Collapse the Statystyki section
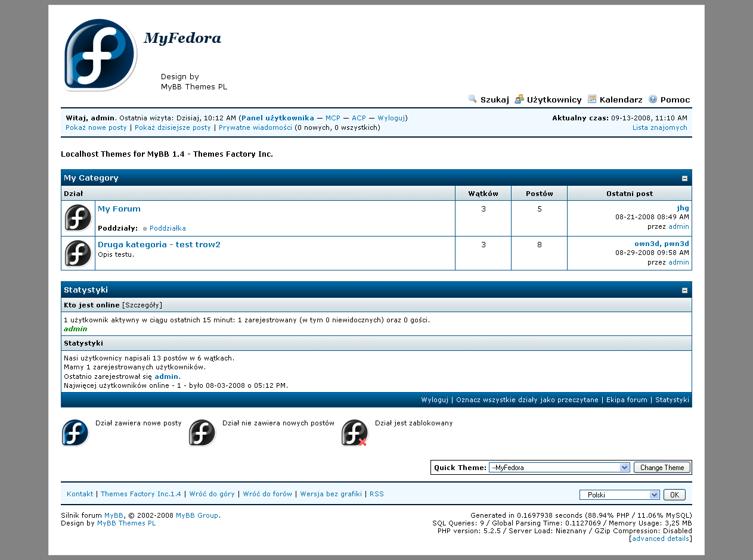The height and width of the screenshot is (560, 753). coord(684,290)
